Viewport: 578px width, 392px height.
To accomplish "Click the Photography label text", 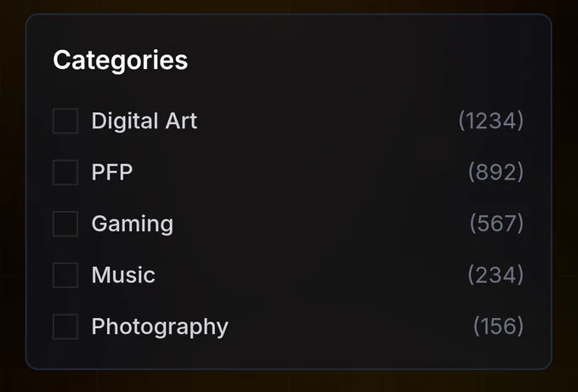I will 160,327.
